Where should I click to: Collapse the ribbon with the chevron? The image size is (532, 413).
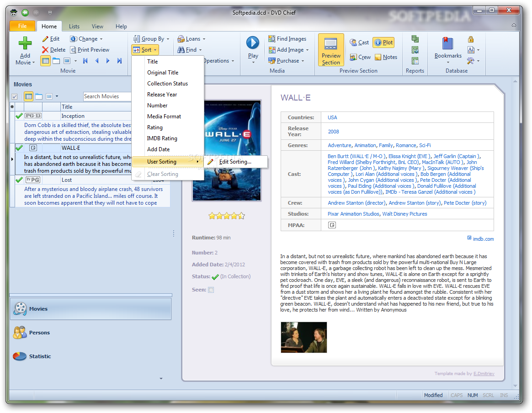(x=514, y=26)
